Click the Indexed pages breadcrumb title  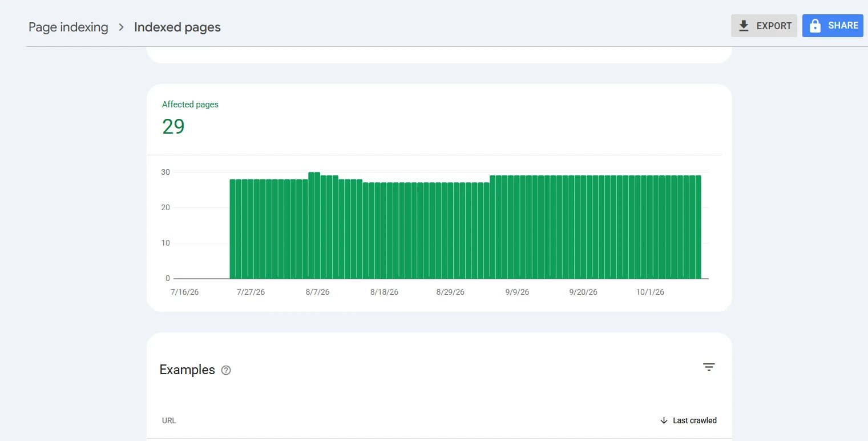pos(177,27)
